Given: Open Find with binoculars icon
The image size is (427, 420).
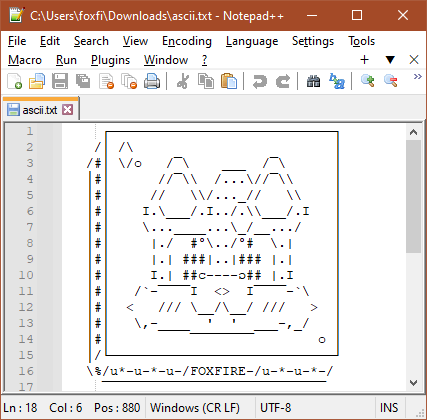Looking at the screenshot, I should pos(314,81).
